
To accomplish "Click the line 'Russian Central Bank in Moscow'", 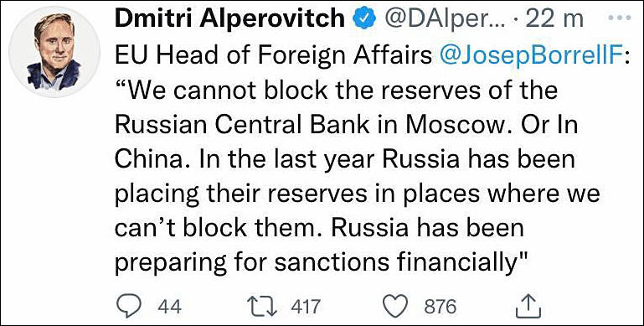I will pyautogui.click(x=346, y=126).
